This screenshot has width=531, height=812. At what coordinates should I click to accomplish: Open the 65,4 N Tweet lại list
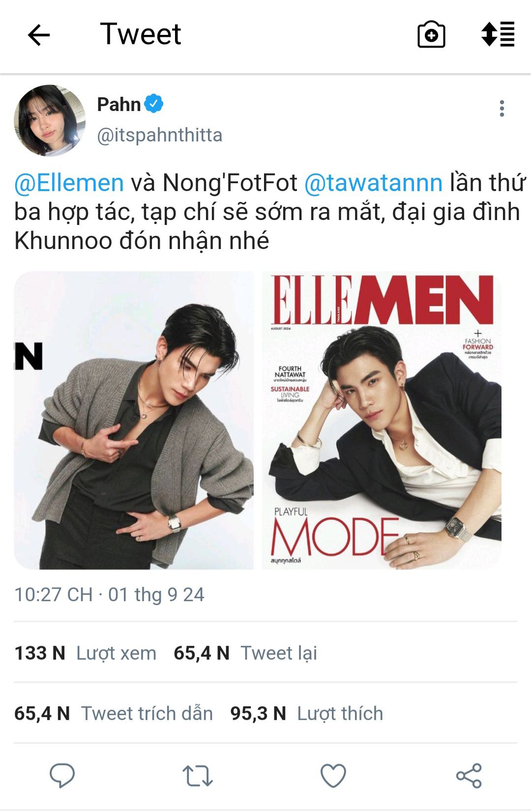pyautogui.click(x=245, y=653)
